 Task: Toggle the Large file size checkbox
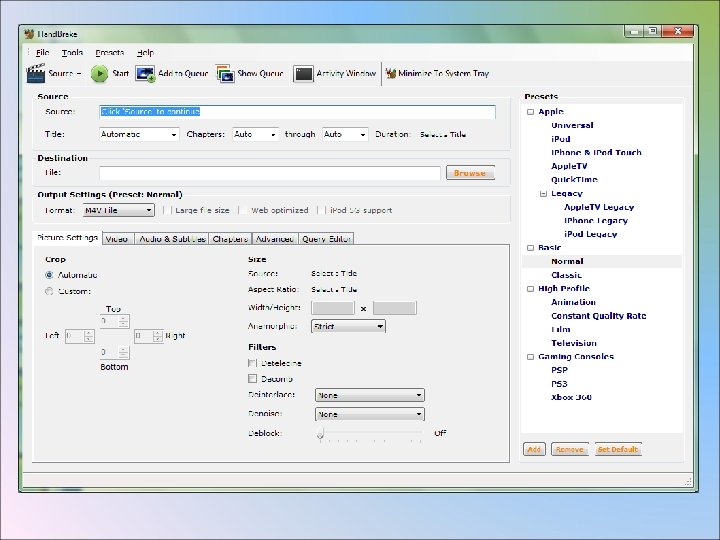167,210
